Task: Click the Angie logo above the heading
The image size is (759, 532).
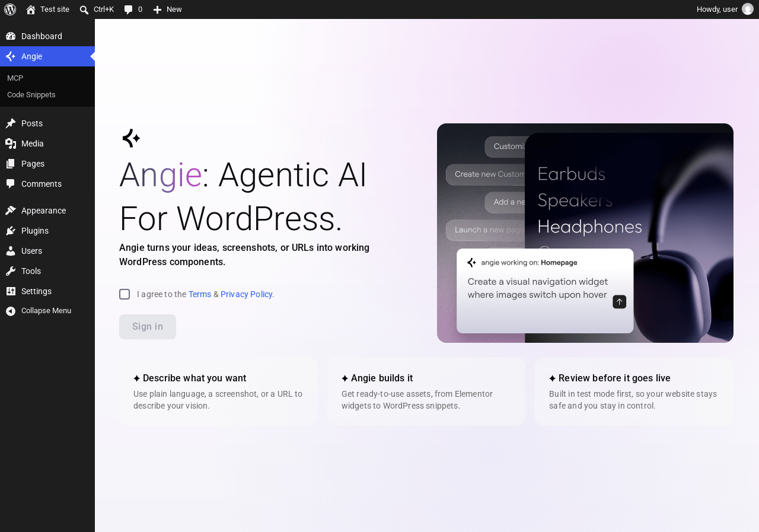Action: click(131, 138)
